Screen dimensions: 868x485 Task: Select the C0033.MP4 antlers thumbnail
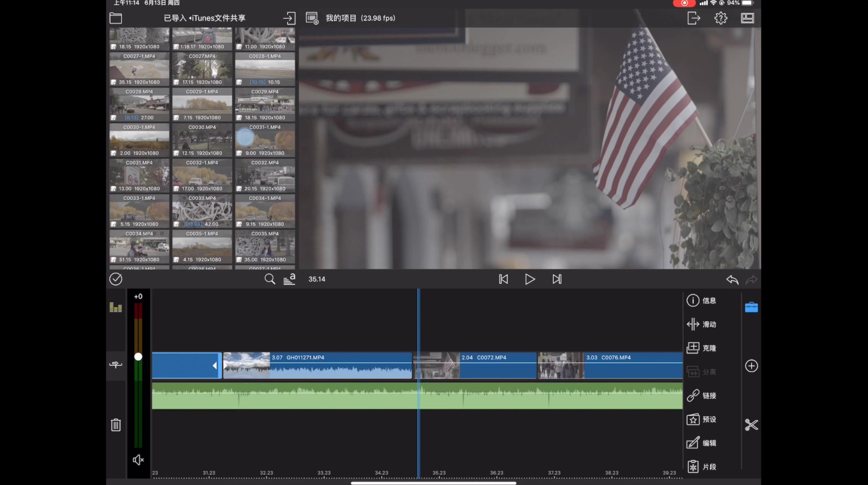coord(202,212)
